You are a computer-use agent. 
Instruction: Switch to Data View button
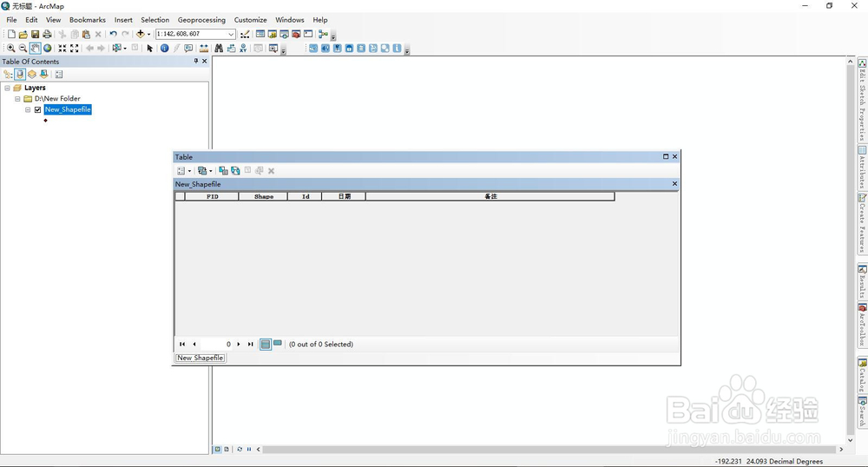pos(218,450)
